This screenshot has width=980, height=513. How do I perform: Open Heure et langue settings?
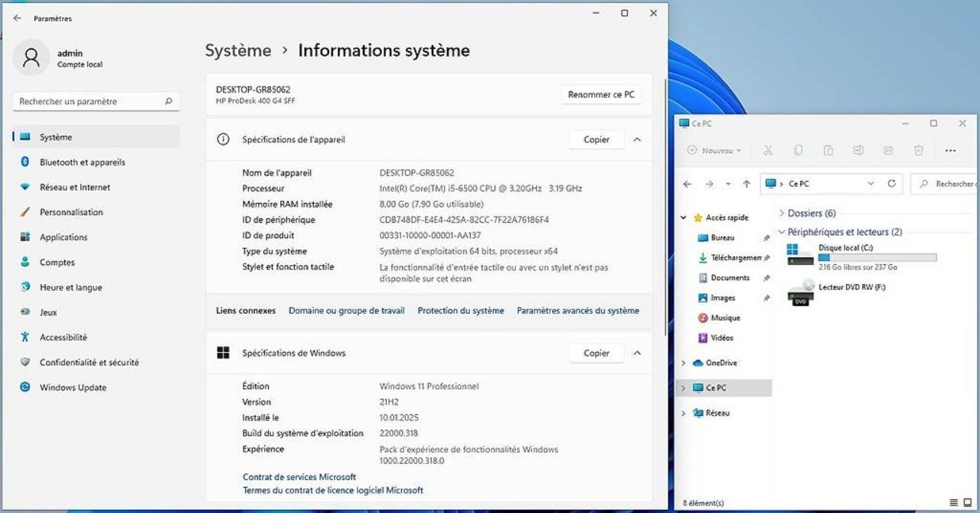click(x=96, y=288)
